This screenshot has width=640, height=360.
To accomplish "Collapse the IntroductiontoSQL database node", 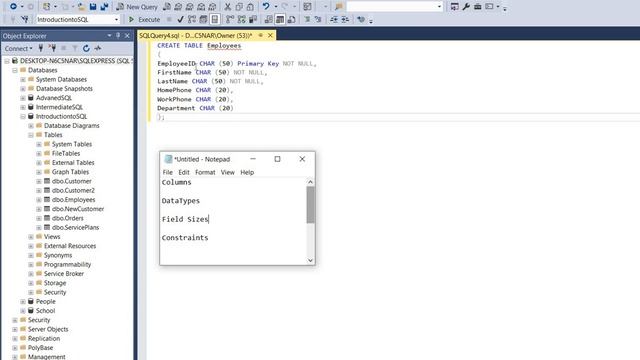I will tap(23, 116).
